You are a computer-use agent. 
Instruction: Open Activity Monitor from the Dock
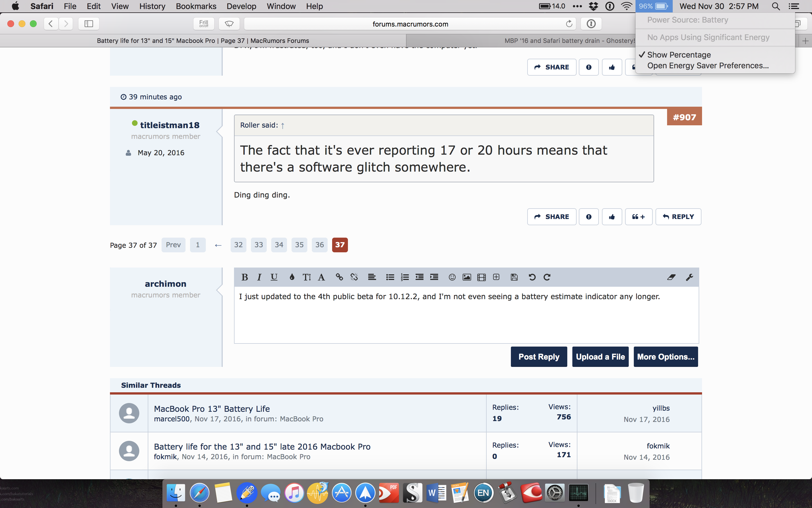click(578, 493)
